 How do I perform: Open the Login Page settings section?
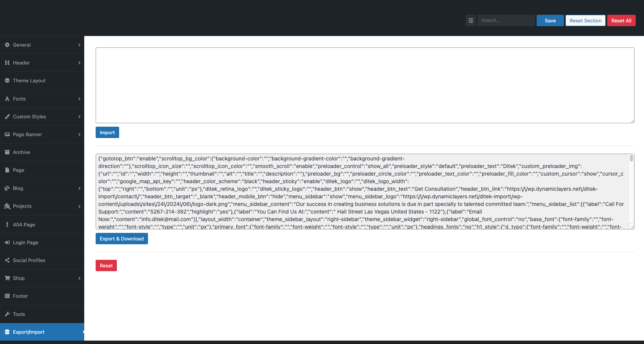pyautogui.click(x=42, y=242)
